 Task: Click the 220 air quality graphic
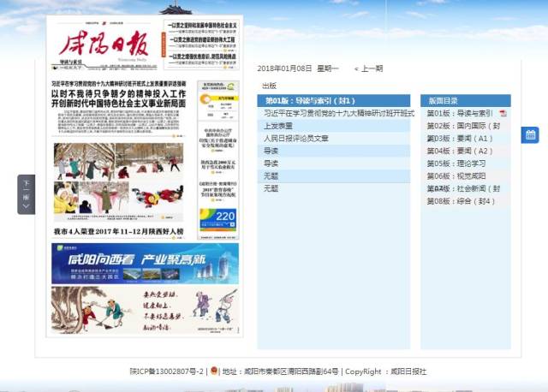coord(218,220)
